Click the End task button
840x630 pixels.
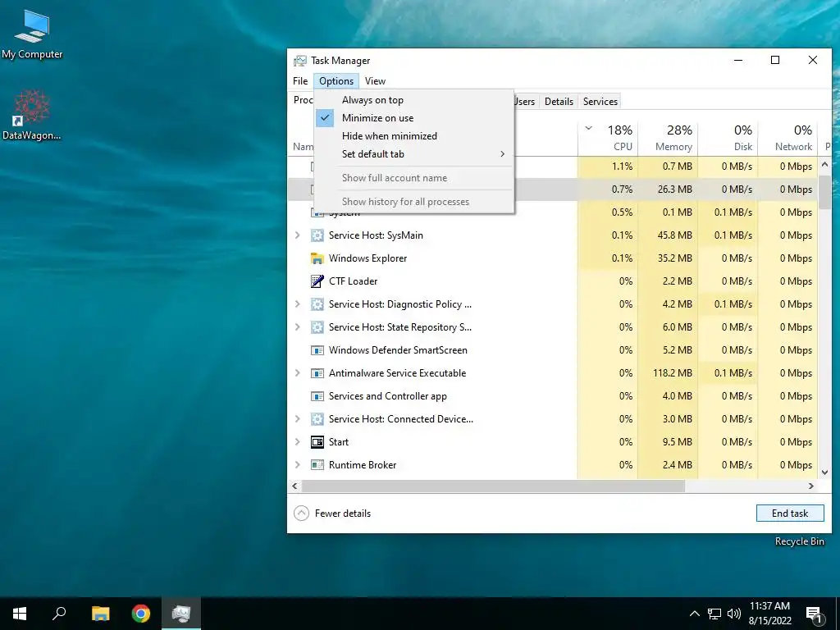coord(790,514)
